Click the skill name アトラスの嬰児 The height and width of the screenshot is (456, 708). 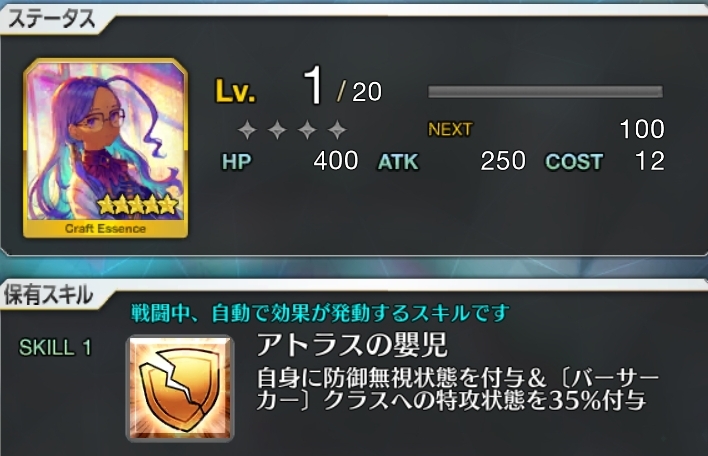tap(352, 345)
